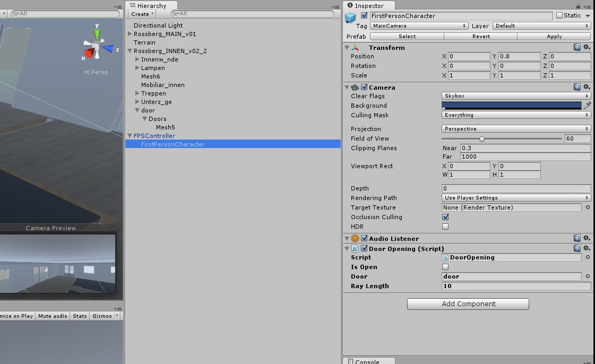This screenshot has width=595, height=364.
Task: Select Terrain in the Hierarchy
Action: click(x=144, y=42)
